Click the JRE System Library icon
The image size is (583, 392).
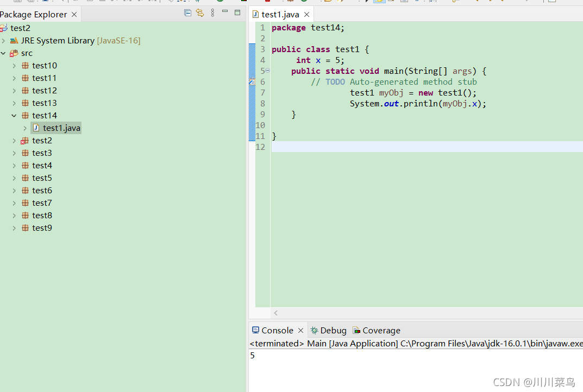pos(14,41)
